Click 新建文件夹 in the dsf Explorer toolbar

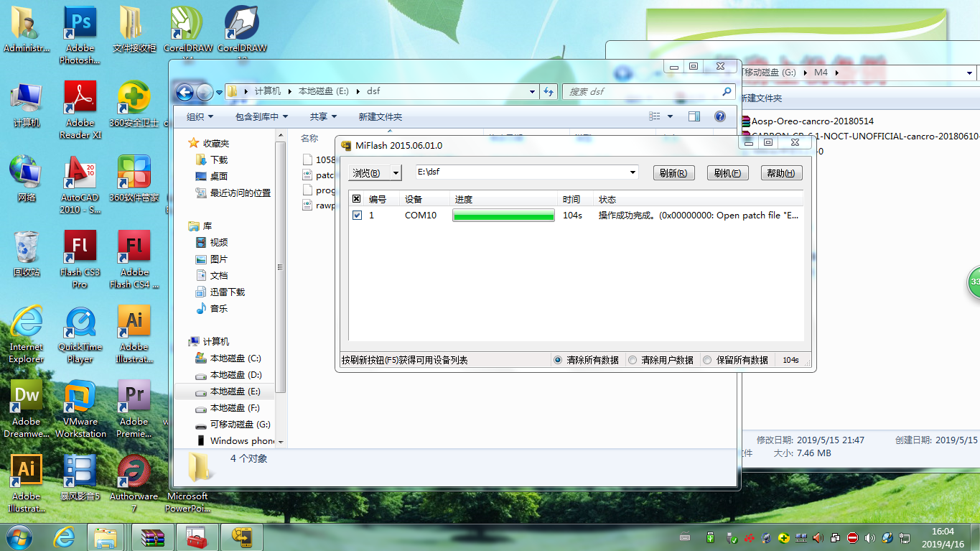tap(381, 116)
